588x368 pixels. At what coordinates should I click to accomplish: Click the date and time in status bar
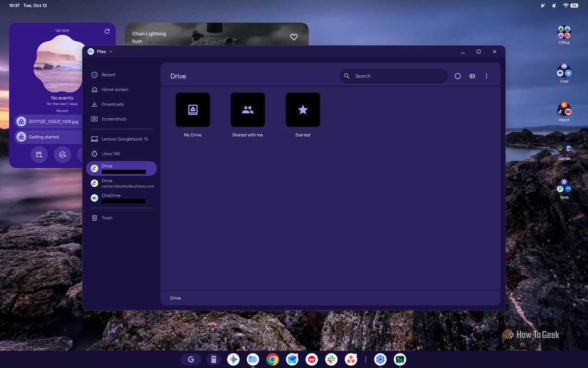[28, 6]
